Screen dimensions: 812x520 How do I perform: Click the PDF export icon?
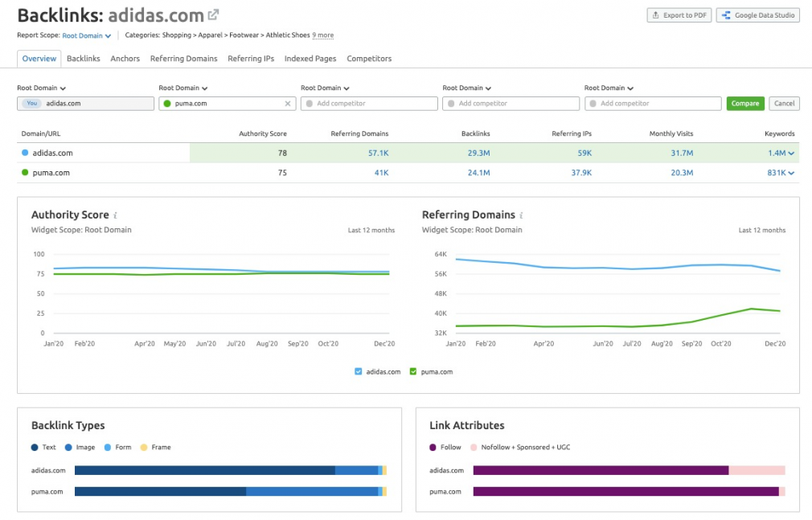[x=655, y=15]
